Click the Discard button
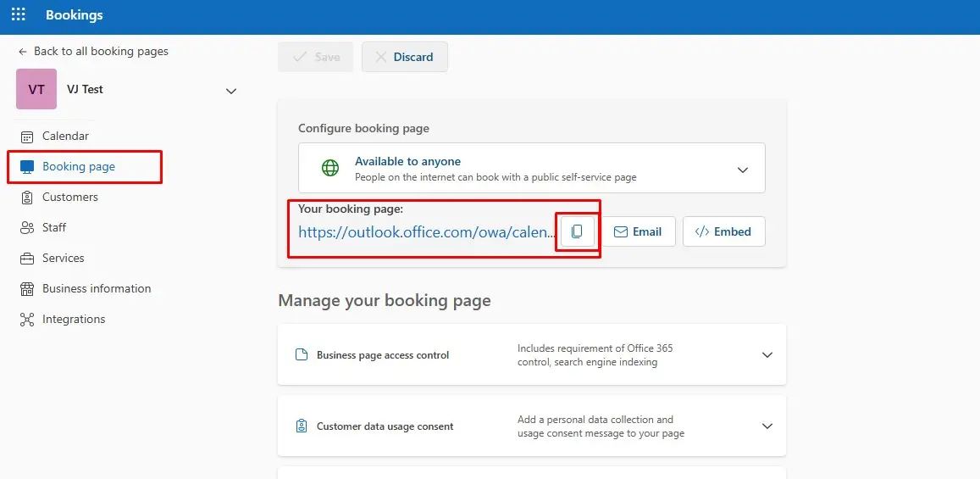Screen dimensions: 980x479 pyautogui.click(x=404, y=57)
